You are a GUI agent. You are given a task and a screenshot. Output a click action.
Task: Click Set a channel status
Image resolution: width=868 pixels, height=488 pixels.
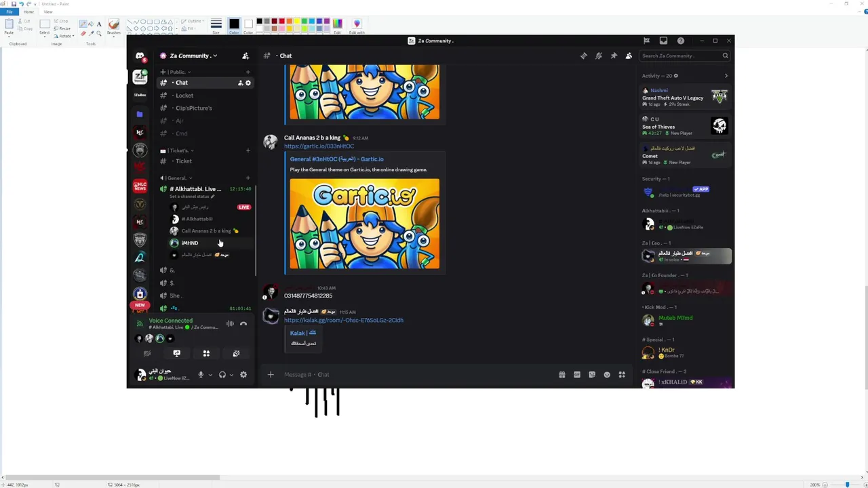click(191, 197)
